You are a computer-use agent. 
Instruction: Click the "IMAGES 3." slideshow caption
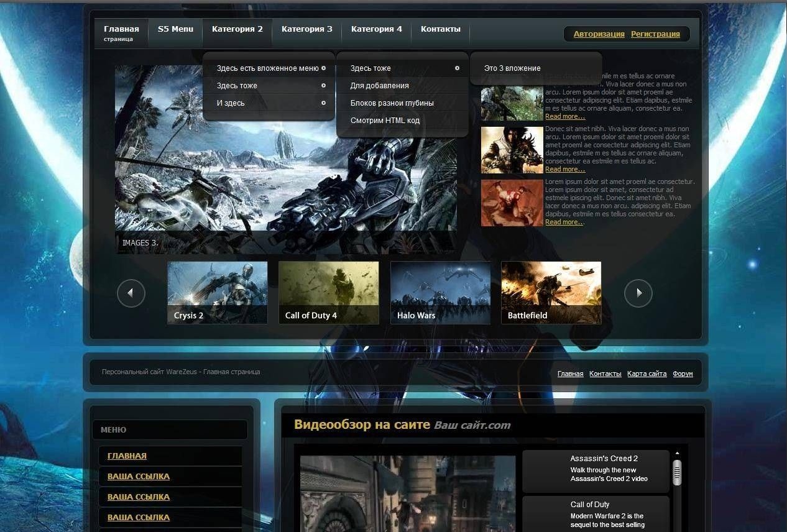(x=140, y=243)
